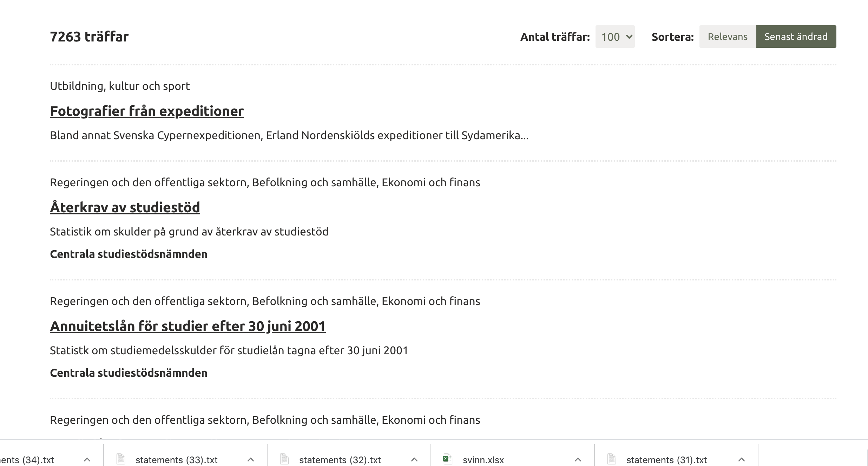The image size is (868, 466).
Task: Expand the statements (31).txt download menu
Action: [x=742, y=460]
